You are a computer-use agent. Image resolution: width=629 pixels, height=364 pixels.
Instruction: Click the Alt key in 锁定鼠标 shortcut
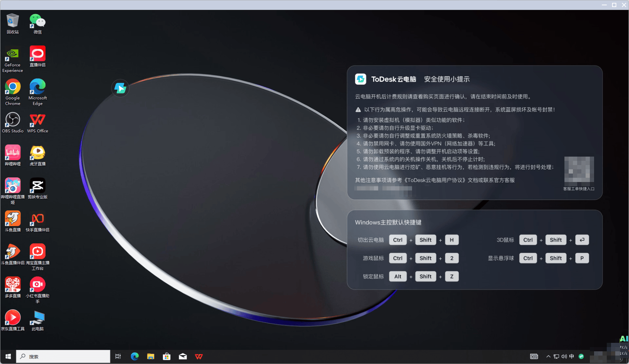pyautogui.click(x=398, y=277)
